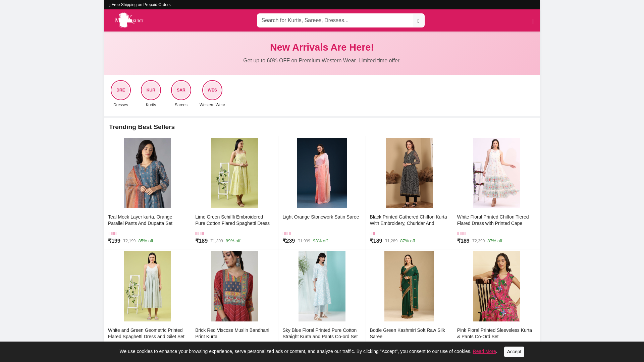Open the Dresses category circle
The height and width of the screenshot is (362, 644).
click(x=121, y=90)
